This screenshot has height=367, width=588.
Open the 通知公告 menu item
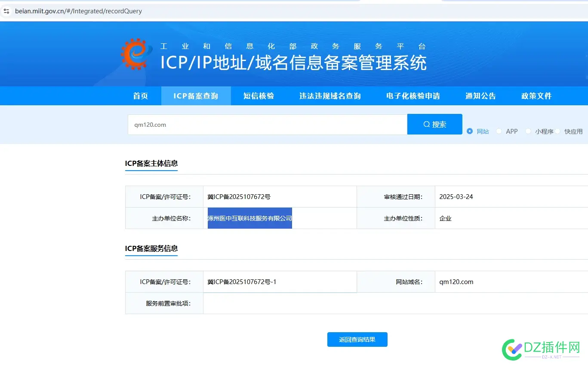tap(480, 96)
